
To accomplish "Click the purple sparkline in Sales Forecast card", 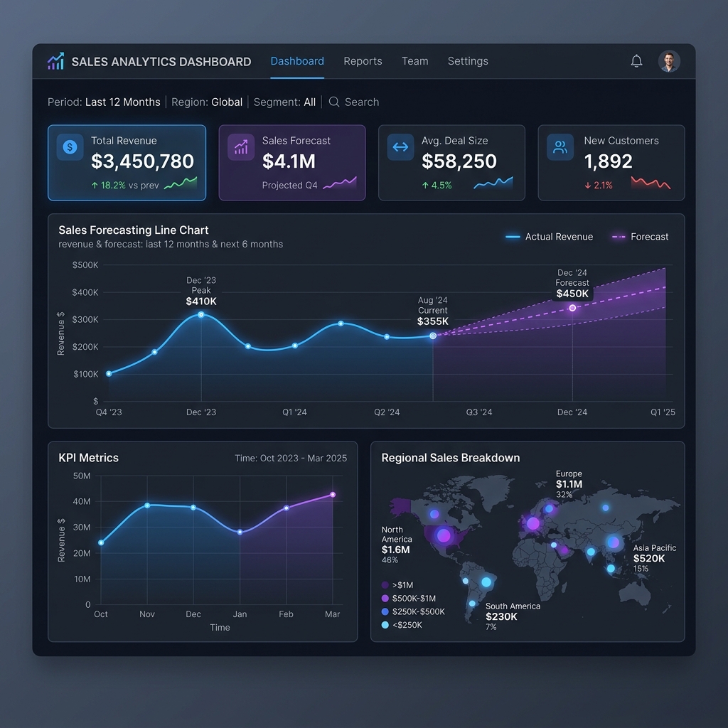I will pos(340,183).
